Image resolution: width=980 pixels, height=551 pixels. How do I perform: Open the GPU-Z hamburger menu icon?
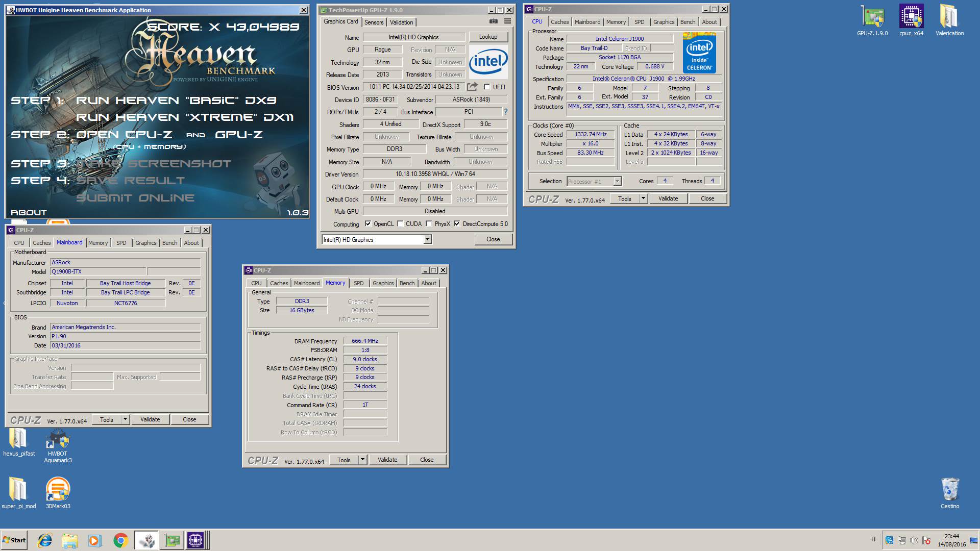[507, 21]
